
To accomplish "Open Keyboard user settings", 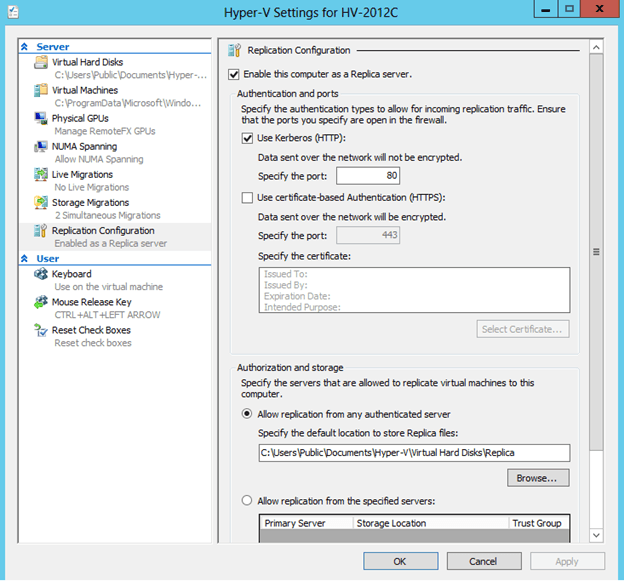I will click(x=72, y=274).
